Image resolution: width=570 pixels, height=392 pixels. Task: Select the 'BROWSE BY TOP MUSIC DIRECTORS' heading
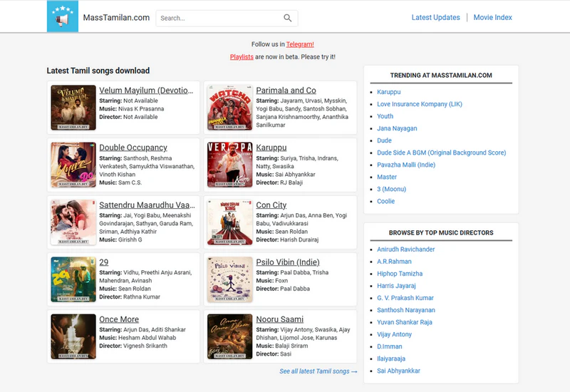click(441, 233)
